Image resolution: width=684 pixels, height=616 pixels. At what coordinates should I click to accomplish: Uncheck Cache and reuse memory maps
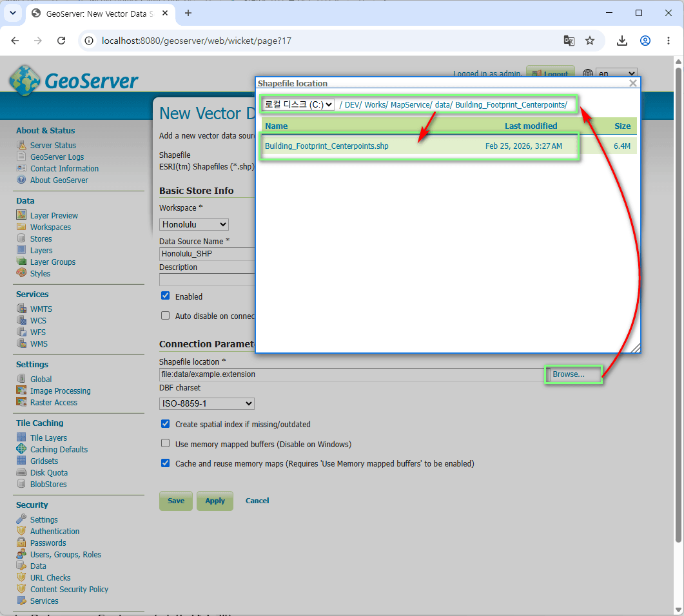[x=165, y=463]
